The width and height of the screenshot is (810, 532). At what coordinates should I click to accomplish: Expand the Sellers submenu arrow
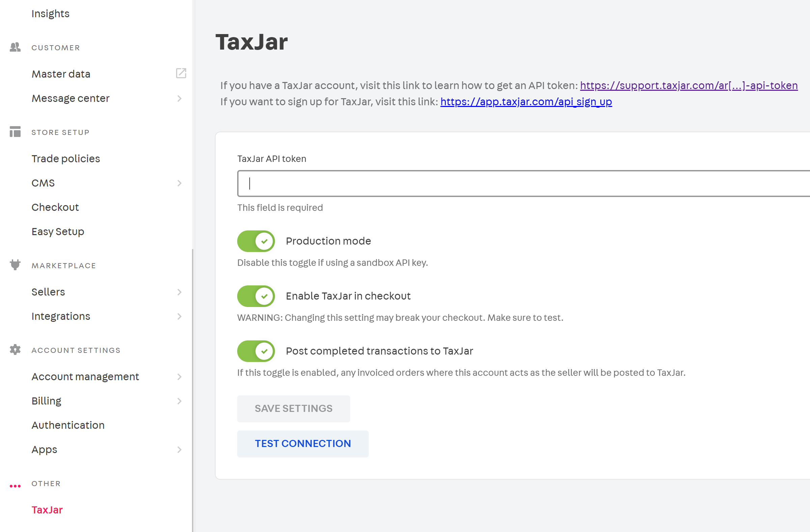click(x=179, y=292)
